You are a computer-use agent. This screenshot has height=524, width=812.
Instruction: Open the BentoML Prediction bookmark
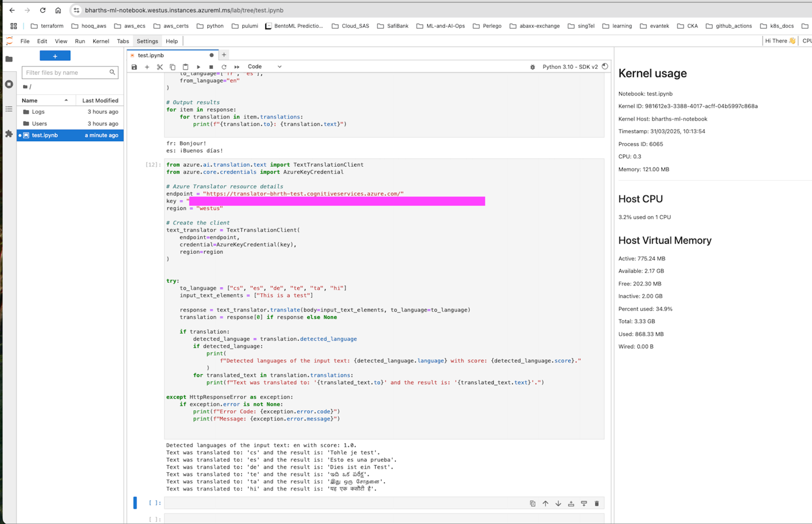[294, 26]
